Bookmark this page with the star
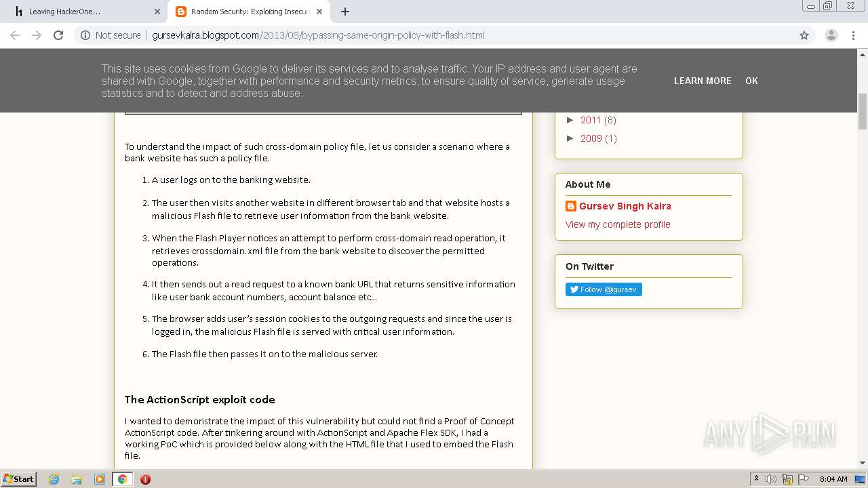 [x=804, y=35]
